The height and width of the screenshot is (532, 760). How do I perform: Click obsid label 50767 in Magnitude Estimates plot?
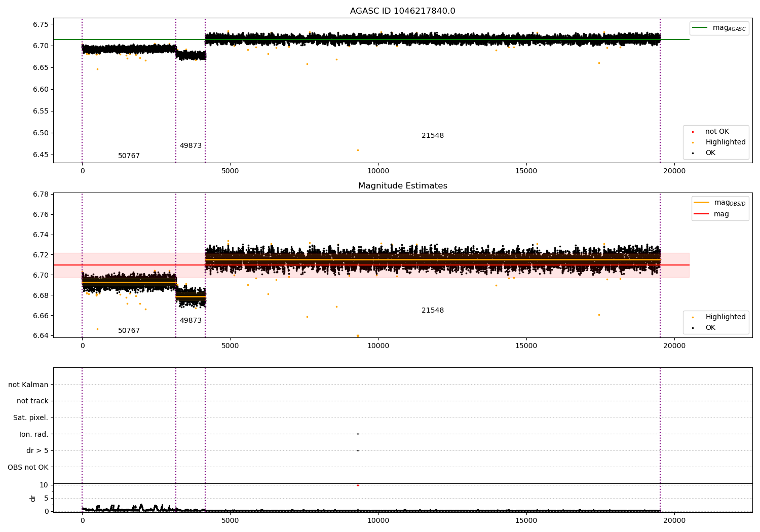coord(129,331)
